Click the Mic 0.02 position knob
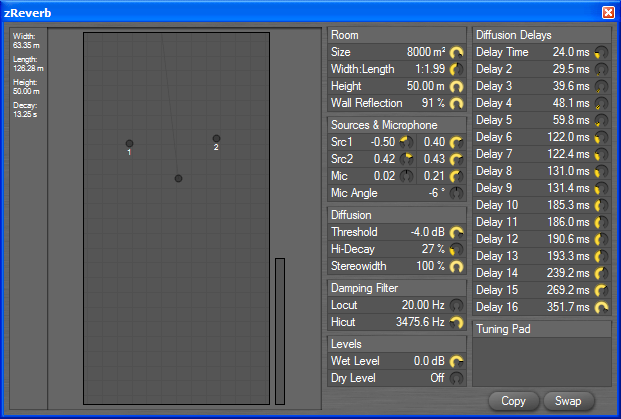Viewport: 621px width, 419px height. point(406,176)
